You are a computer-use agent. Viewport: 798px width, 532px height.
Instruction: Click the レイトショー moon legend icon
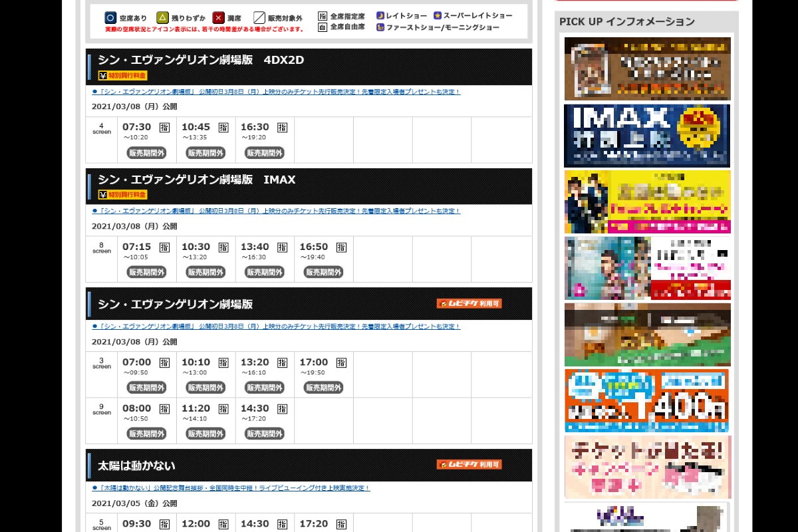coord(380,15)
